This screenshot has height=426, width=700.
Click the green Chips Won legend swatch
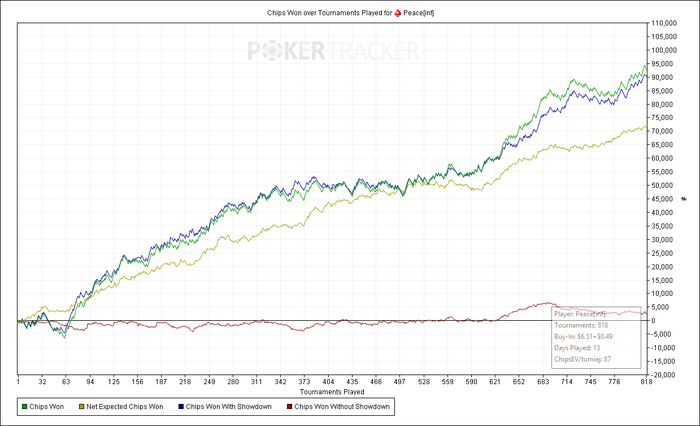[x=25, y=407]
